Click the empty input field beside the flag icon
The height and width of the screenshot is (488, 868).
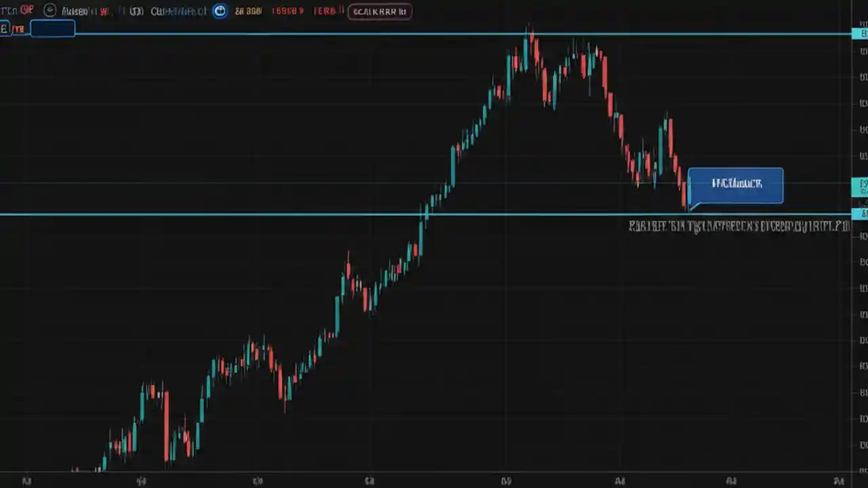coord(53,28)
